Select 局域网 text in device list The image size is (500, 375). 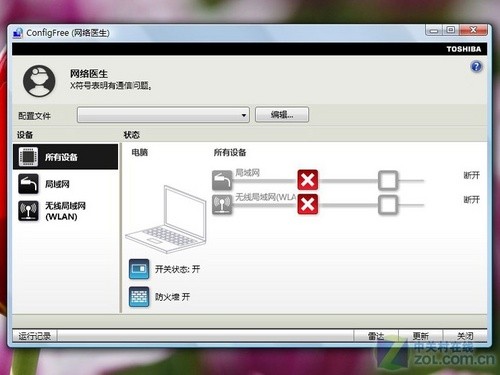pyautogui.click(x=57, y=184)
